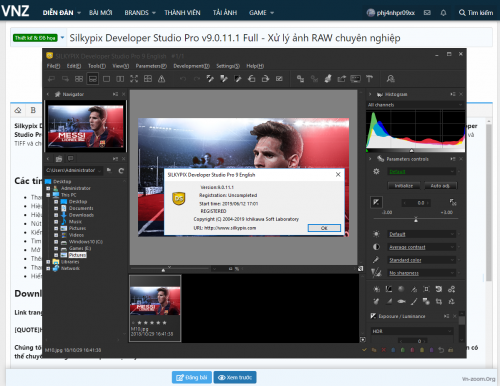Viewport: 500px width, 386px height.
Task: Click the refresh icon beside folder path
Action: coord(121,171)
